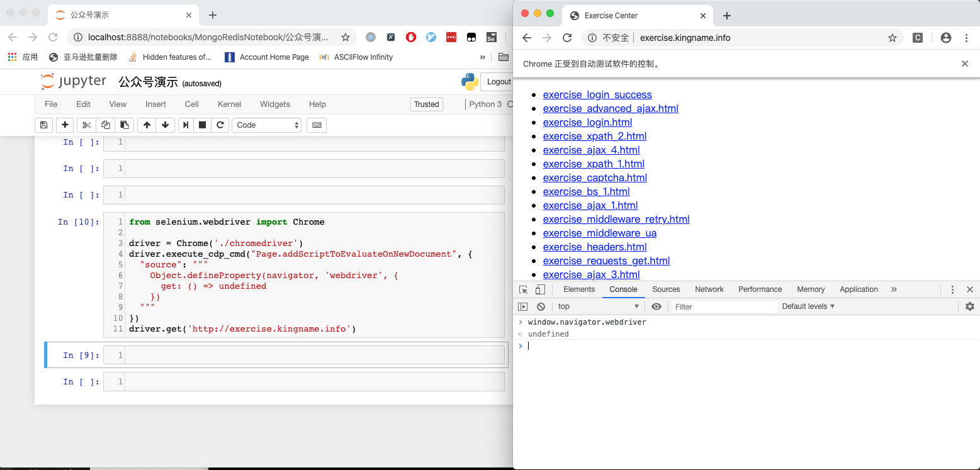Click the Logout button in Jupyter
The image size is (980, 470).
pyautogui.click(x=497, y=82)
